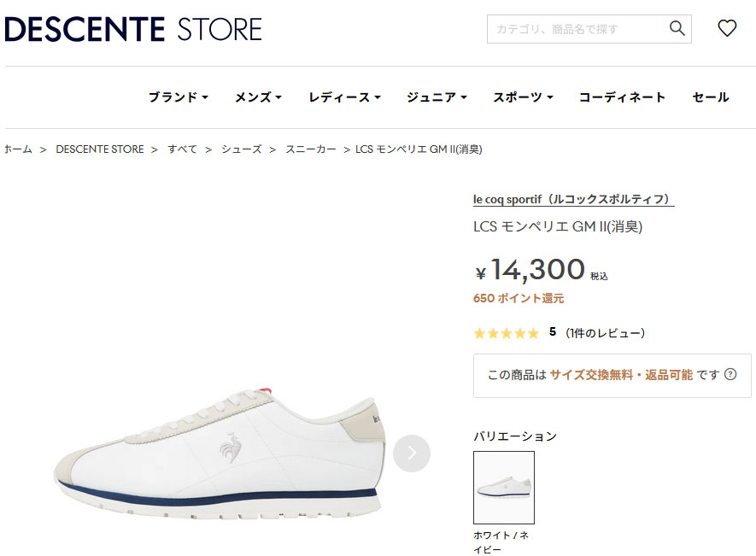
Task: Click the five-star rating icons
Action: 506,333
